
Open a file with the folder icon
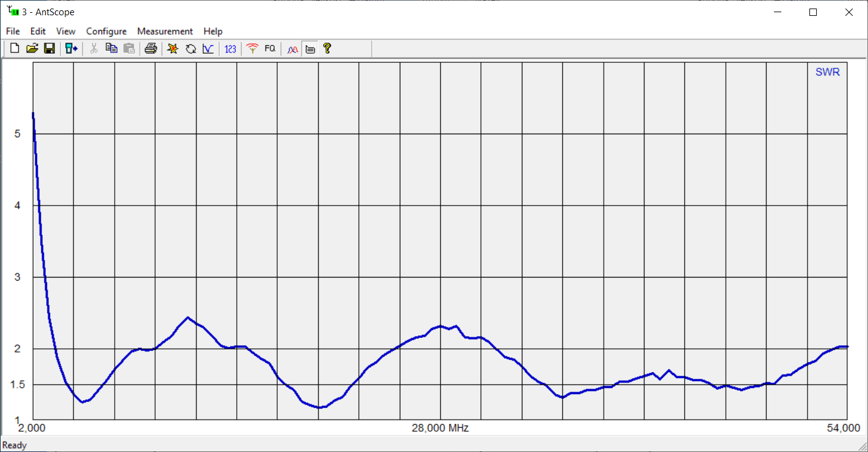click(x=32, y=49)
